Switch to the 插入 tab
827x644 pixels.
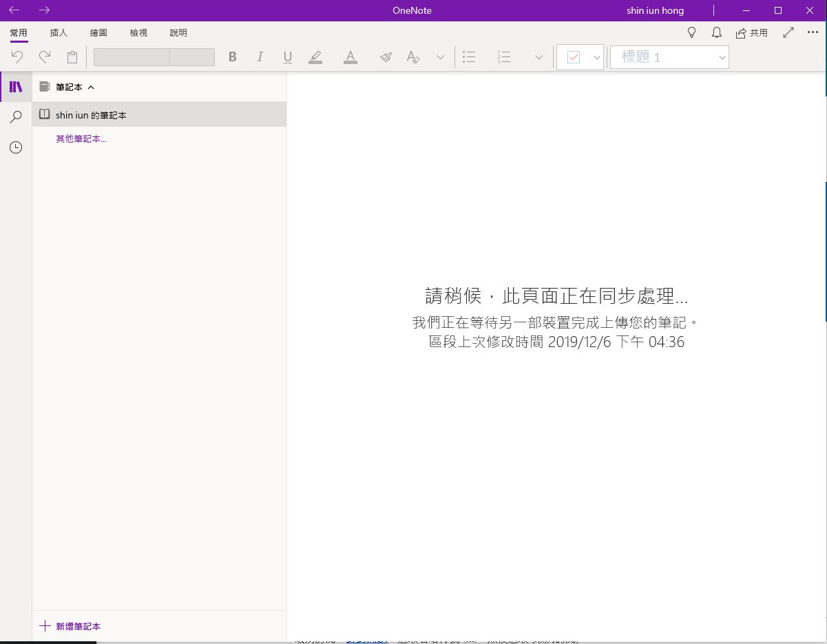59,33
